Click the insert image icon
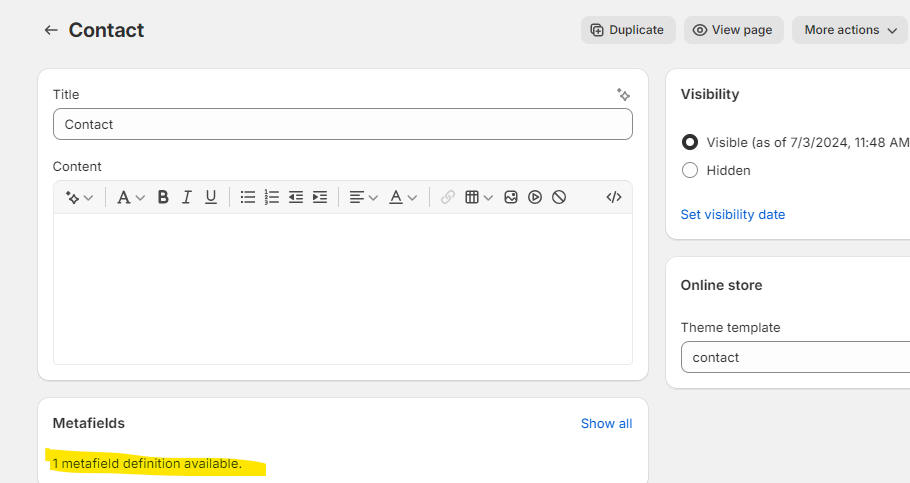910x483 pixels. coord(511,197)
